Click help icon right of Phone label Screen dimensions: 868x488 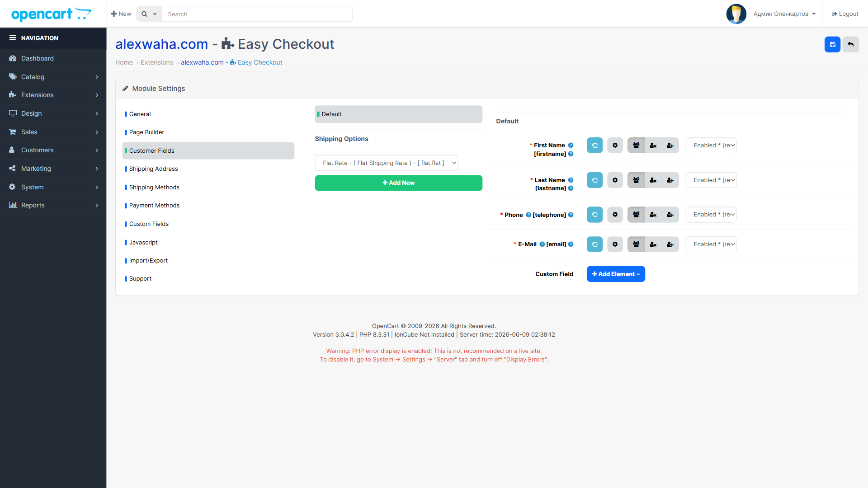click(528, 215)
